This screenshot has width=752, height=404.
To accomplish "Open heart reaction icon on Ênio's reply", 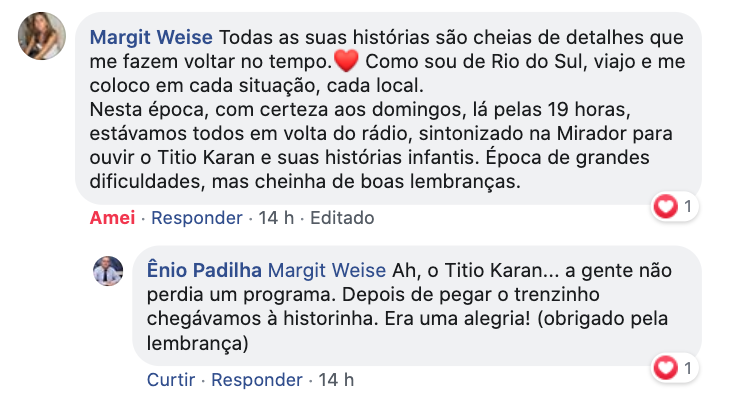I will click(x=665, y=369).
